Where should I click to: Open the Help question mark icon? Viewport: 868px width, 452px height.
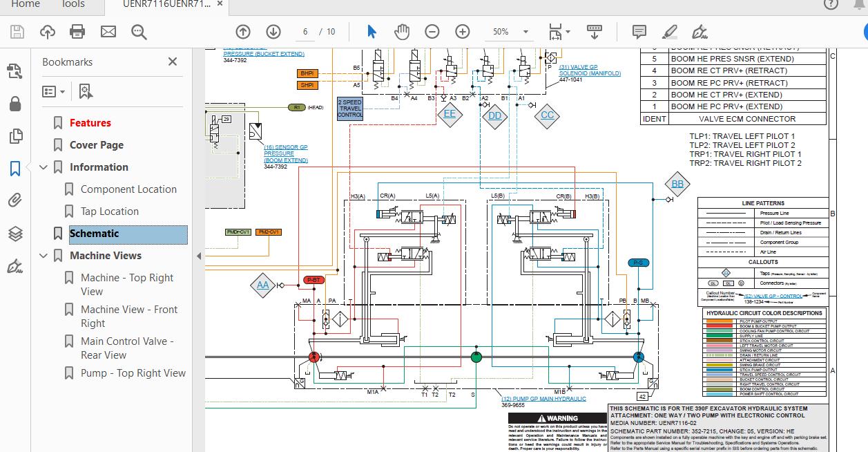point(831,4)
